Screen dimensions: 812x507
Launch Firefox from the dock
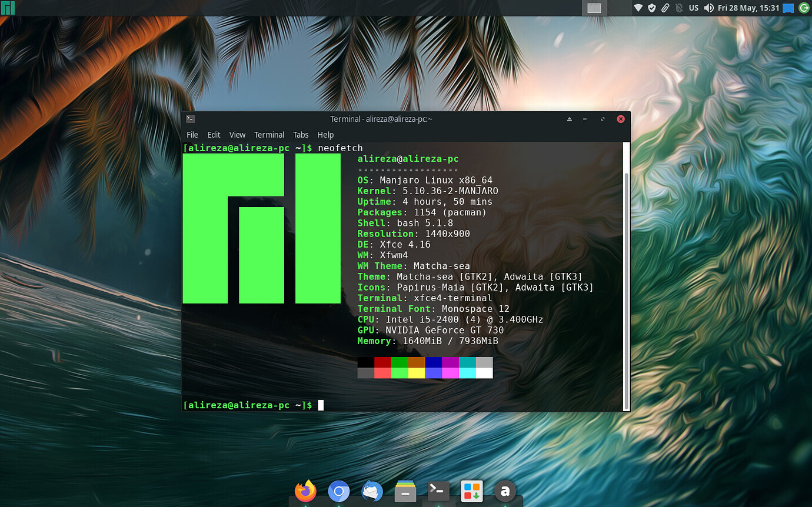coord(305,491)
